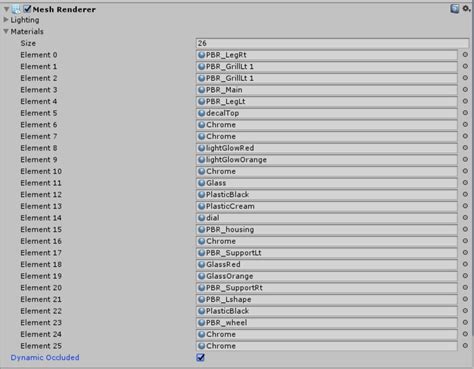474x369 pixels.
Task: Select the PBR_SupportLt material slot
Action: pyautogui.click(x=327, y=253)
